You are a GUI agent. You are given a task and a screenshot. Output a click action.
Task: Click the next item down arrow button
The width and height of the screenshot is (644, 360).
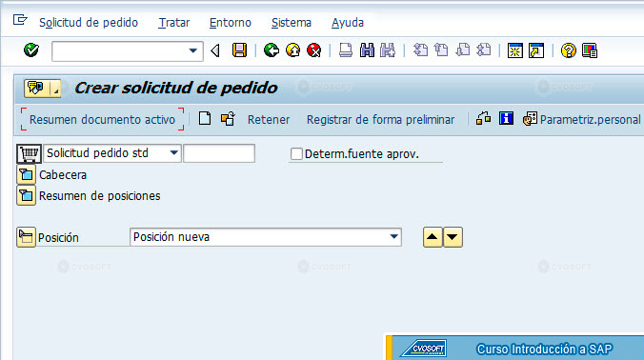click(x=453, y=237)
